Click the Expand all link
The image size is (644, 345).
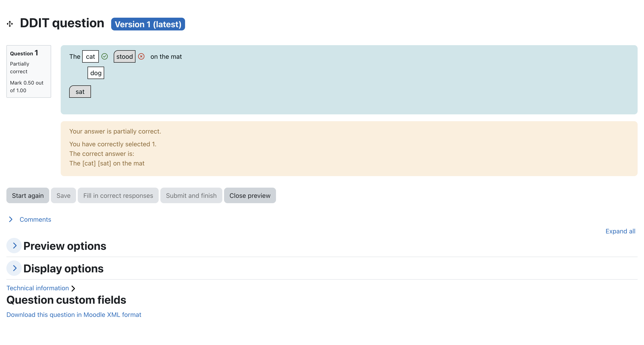(620, 231)
